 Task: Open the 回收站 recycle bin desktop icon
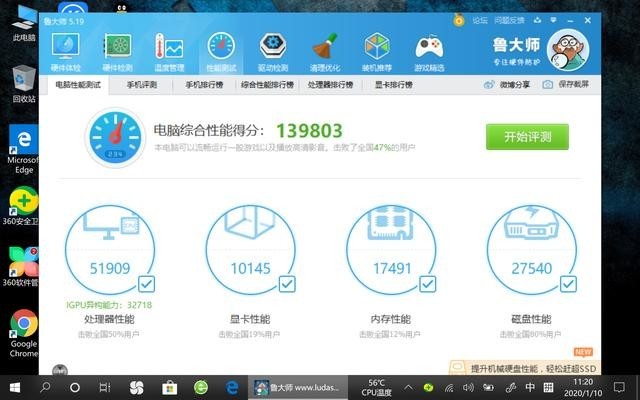pyautogui.click(x=24, y=84)
